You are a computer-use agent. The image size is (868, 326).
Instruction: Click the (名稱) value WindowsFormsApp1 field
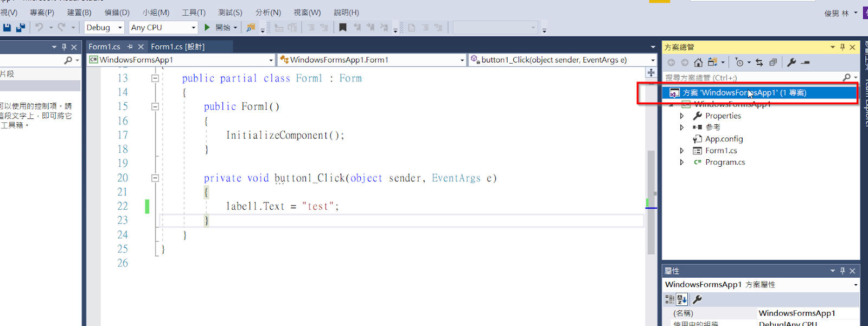click(x=808, y=313)
